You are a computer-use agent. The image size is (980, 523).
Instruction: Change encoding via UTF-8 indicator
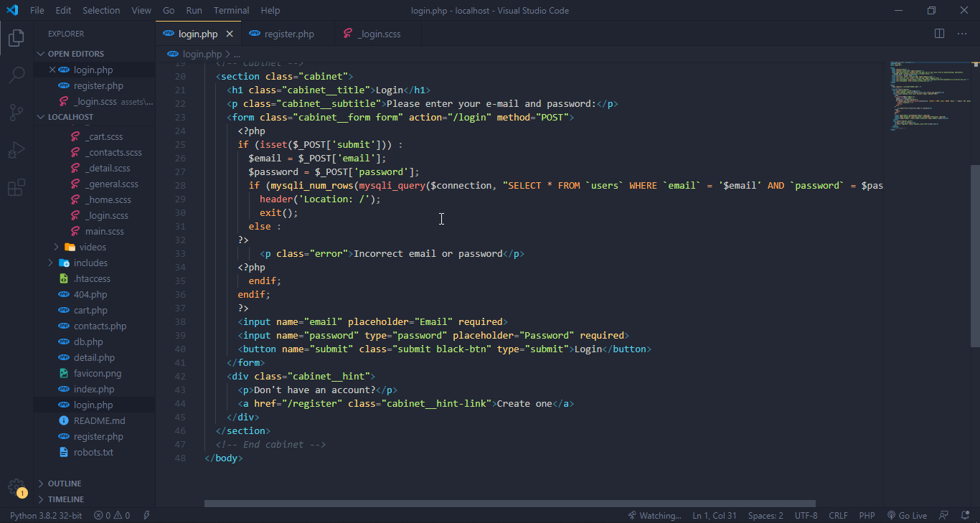(806, 515)
